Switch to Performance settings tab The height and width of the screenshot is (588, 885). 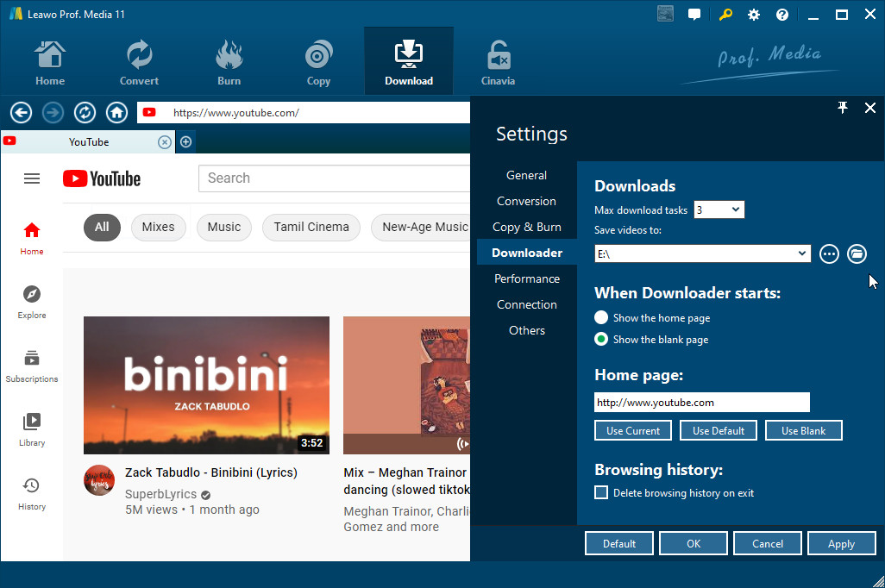[x=526, y=278]
